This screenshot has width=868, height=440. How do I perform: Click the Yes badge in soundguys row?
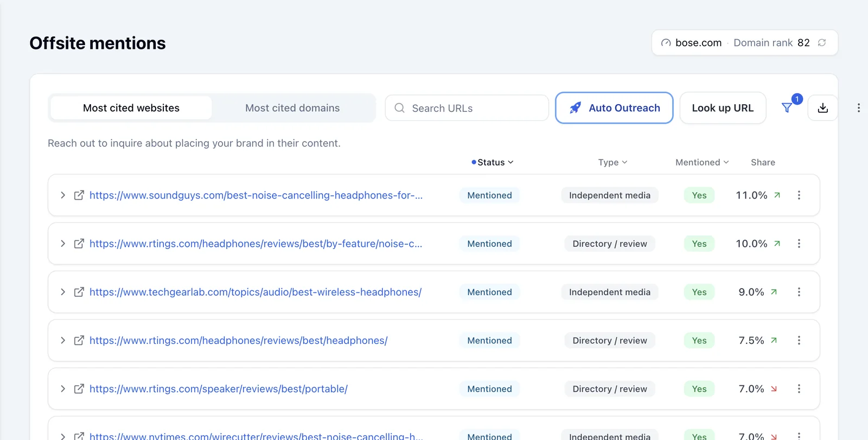point(699,195)
